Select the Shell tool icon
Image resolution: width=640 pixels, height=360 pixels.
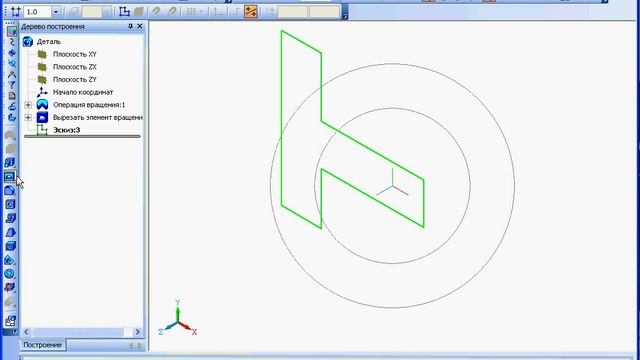10,246
